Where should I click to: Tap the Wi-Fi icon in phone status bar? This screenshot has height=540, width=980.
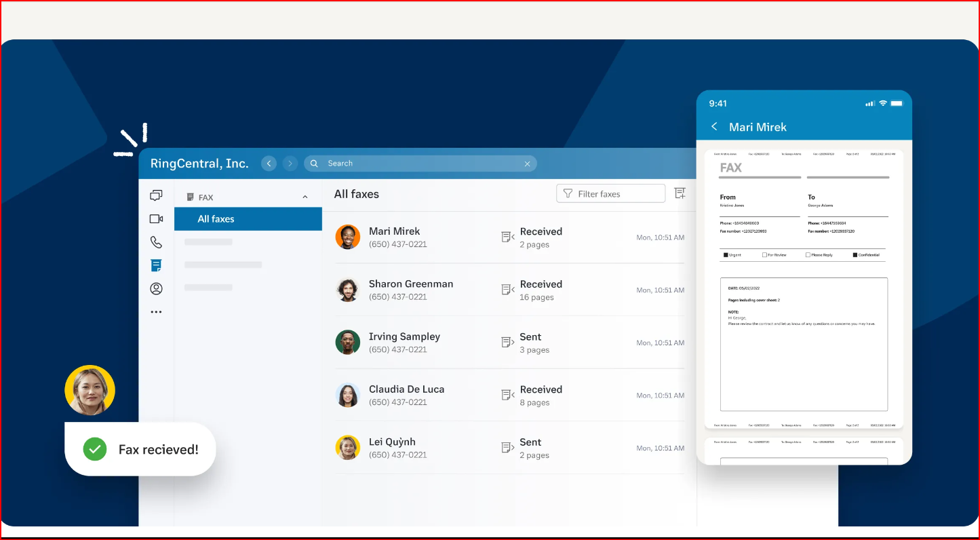(x=882, y=103)
